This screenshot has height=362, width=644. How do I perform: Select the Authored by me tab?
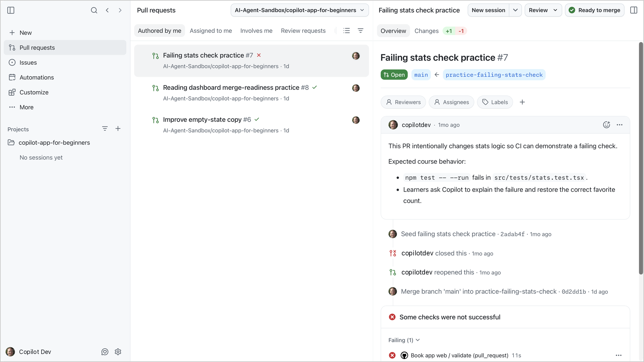[160, 31]
